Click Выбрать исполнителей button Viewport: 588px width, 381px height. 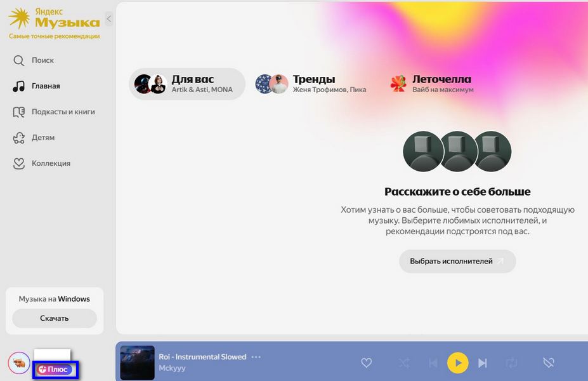click(x=457, y=261)
